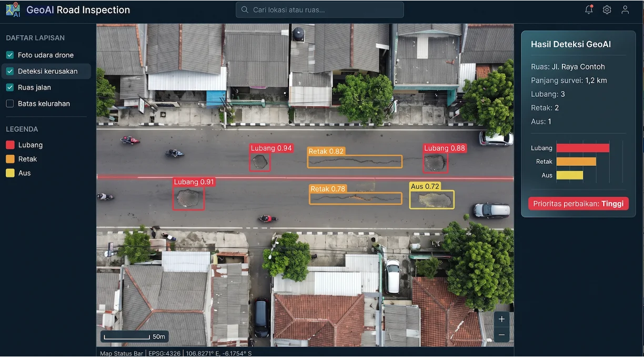The image size is (644, 357).
Task: Focus the location search field
Action: point(320,9)
